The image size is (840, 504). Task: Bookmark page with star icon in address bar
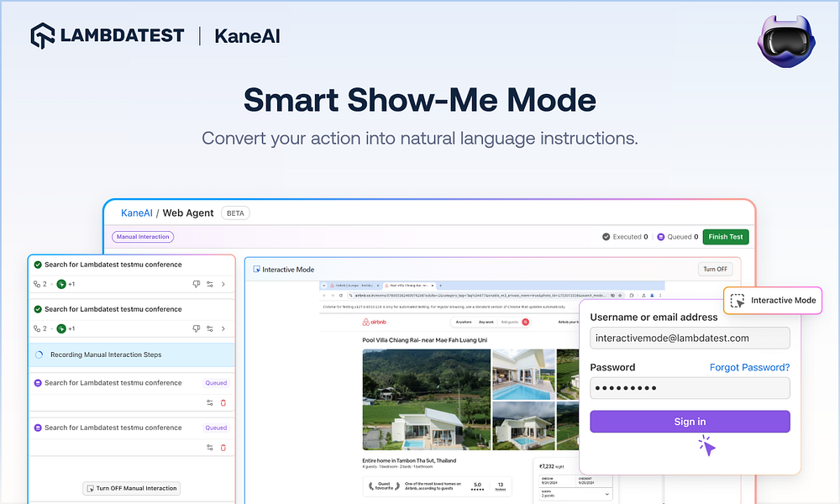point(620,295)
